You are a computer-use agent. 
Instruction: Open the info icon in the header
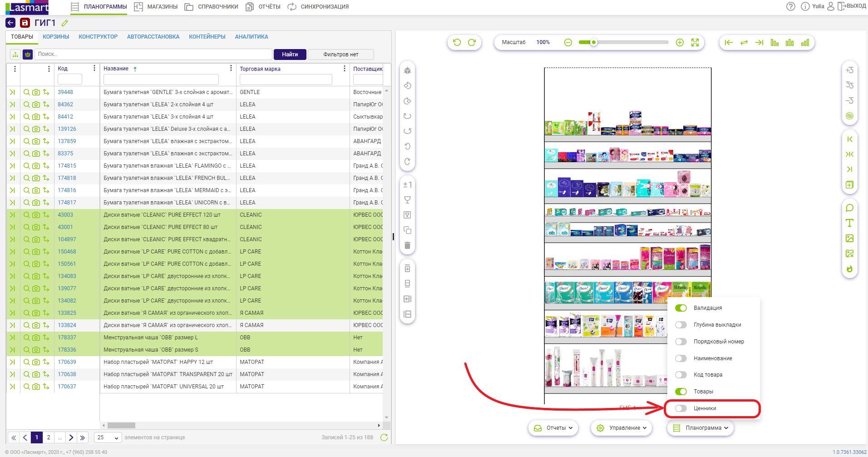805,6
